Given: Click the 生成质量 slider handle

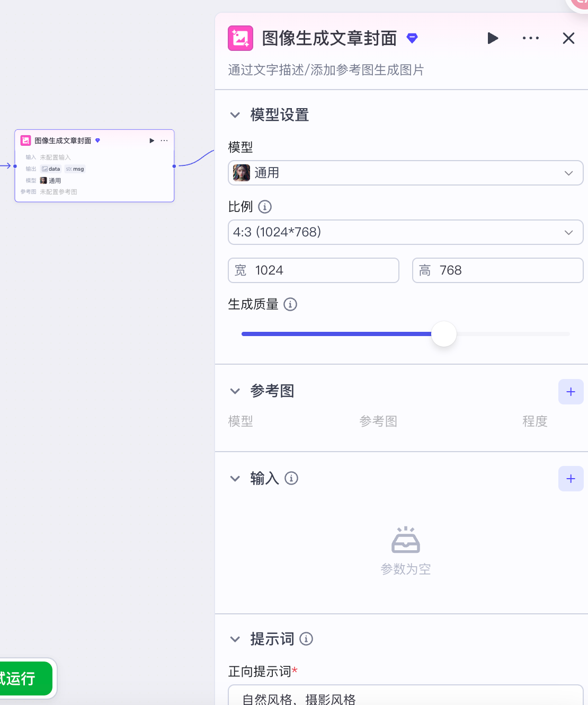Looking at the screenshot, I should [x=444, y=334].
